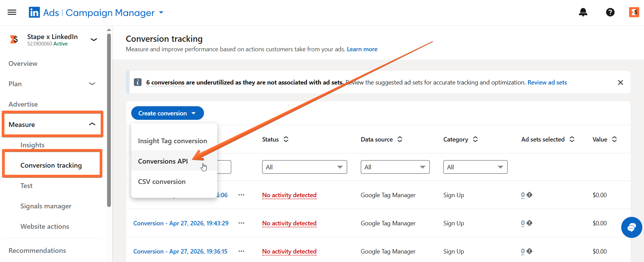Image resolution: width=644 pixels, height=262 pixels.
Task: Click the Review ad sets link
Action: [x=547, y=82]
